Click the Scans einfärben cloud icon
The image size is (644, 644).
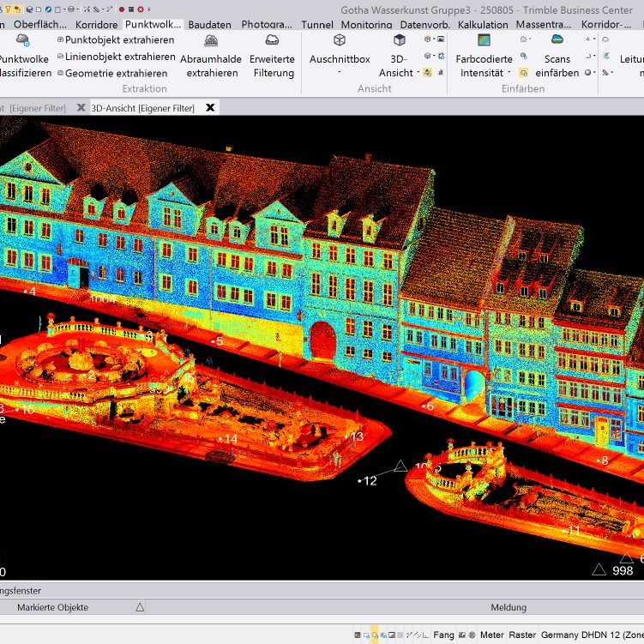click(x=557, y=39)
